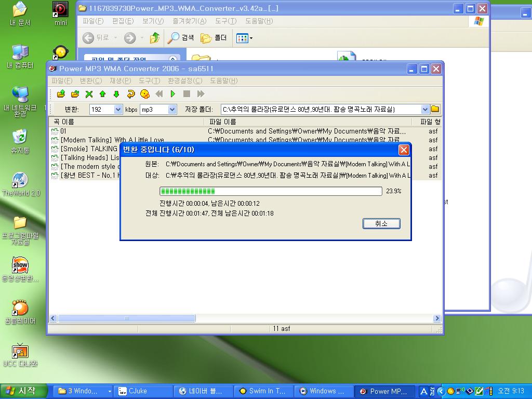Screen dimensions: 532x399
Task: Switch to CJuke taskbar button
Action: pyautogui.click(x=143, y=391)
